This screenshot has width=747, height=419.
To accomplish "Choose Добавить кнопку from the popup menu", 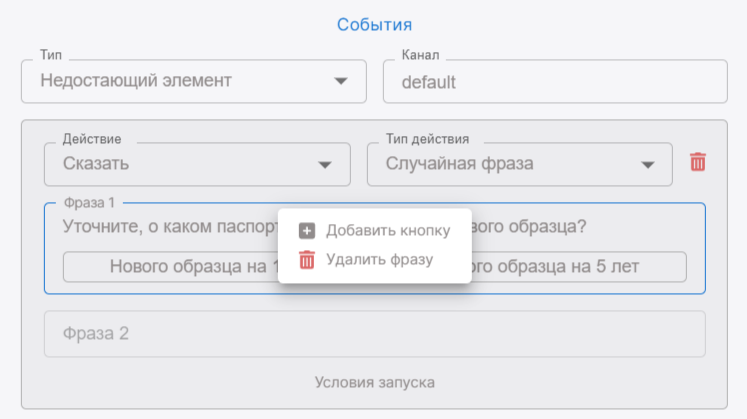I will click(375, 230).
